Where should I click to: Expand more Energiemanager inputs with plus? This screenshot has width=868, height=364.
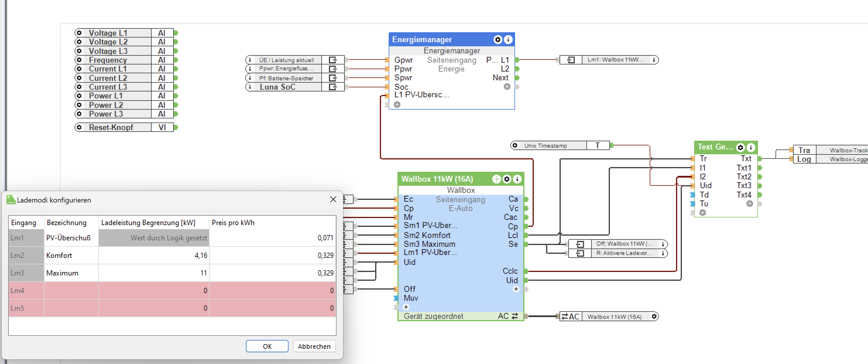click(397, 105)
